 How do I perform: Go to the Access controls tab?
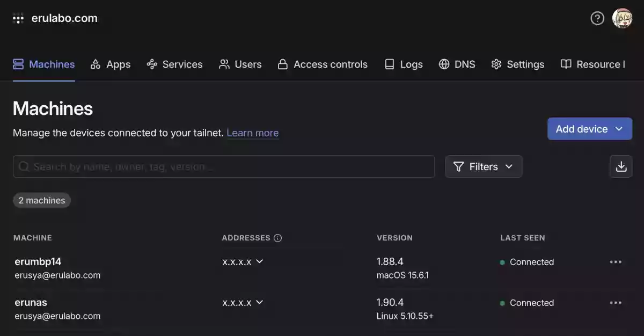pyautogui.click(x=323, y=64)
